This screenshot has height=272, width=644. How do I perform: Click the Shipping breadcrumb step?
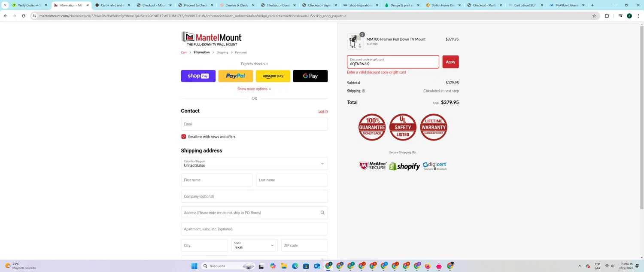(222, 52)
